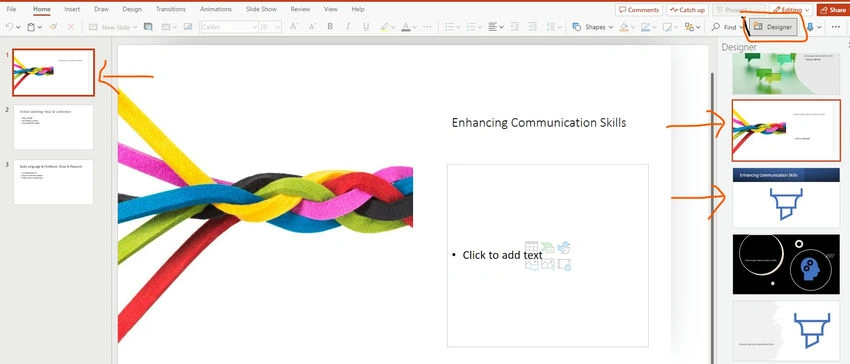Open the font size 20 box
Screen dimensions: 850x364
(270, 27)
